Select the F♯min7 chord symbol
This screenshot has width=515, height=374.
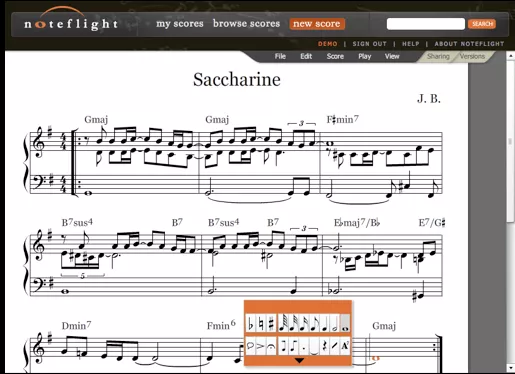342,119
